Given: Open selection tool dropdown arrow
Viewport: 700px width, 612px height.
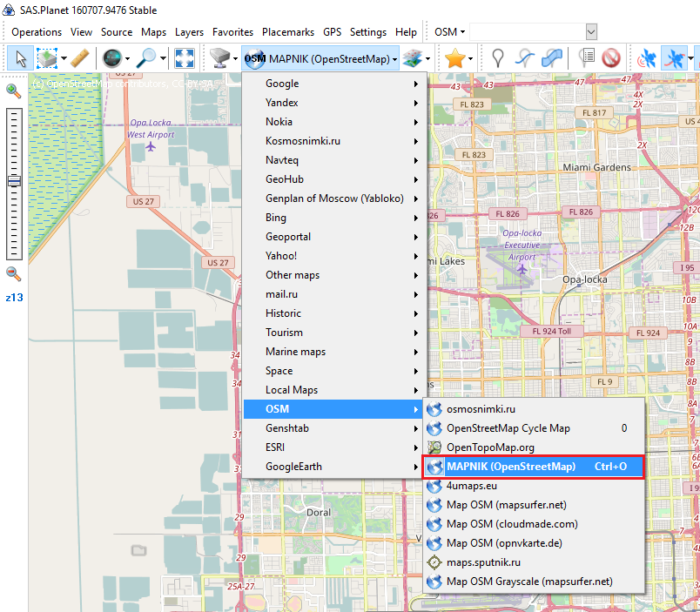Looking at the screenshot, I should pos(64,58).
